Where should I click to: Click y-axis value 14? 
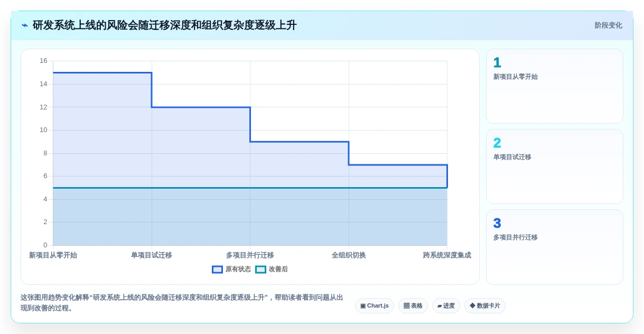(x=43, y=84)
